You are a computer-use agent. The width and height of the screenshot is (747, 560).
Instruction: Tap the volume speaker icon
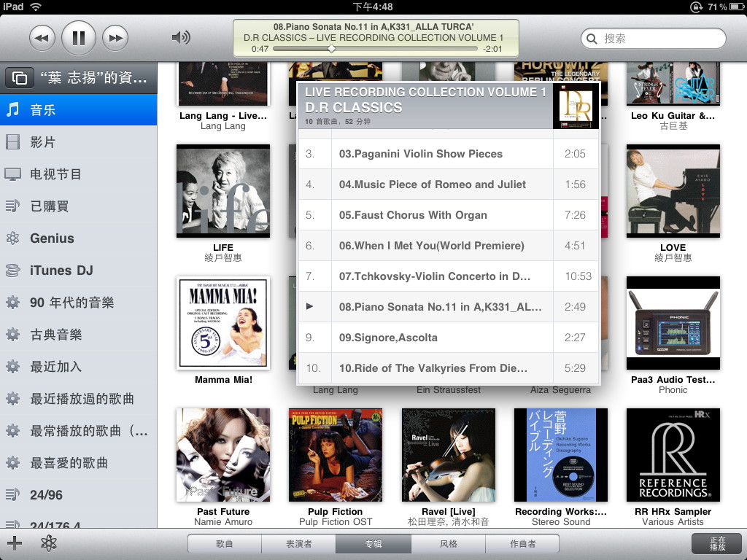point(181,38)
